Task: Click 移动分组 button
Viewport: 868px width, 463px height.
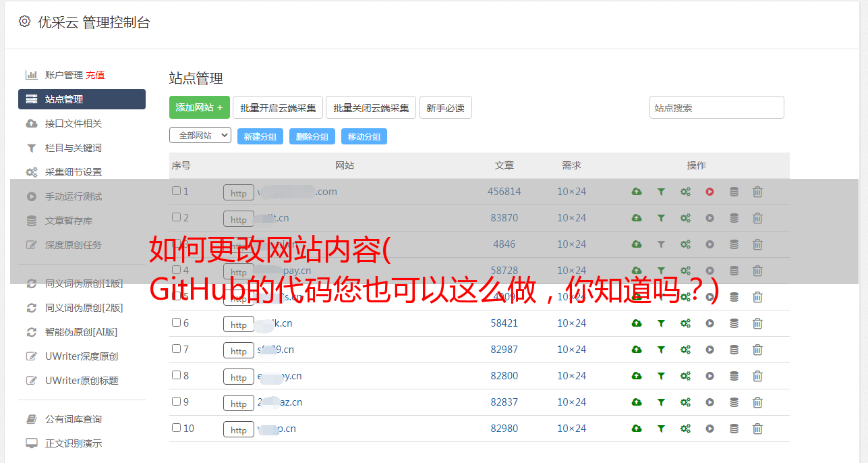Action: 364,136
